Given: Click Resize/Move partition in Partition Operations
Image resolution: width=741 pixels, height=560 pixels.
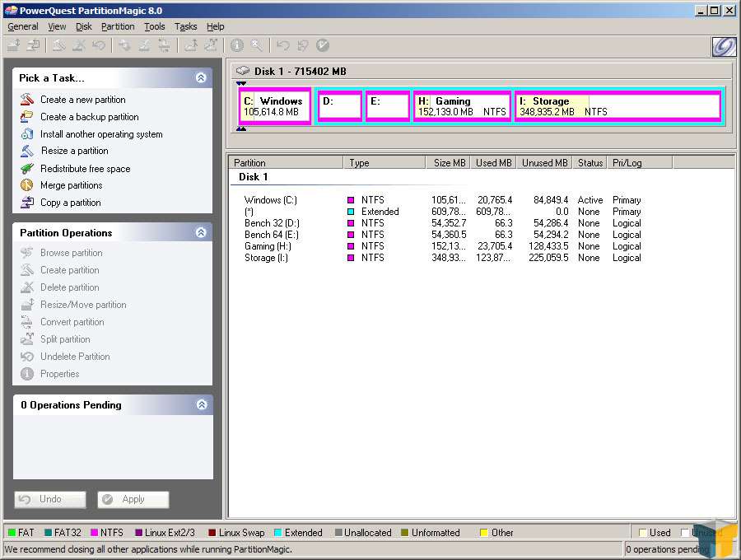Looking at the screenshot, I should tap(83, 305).
